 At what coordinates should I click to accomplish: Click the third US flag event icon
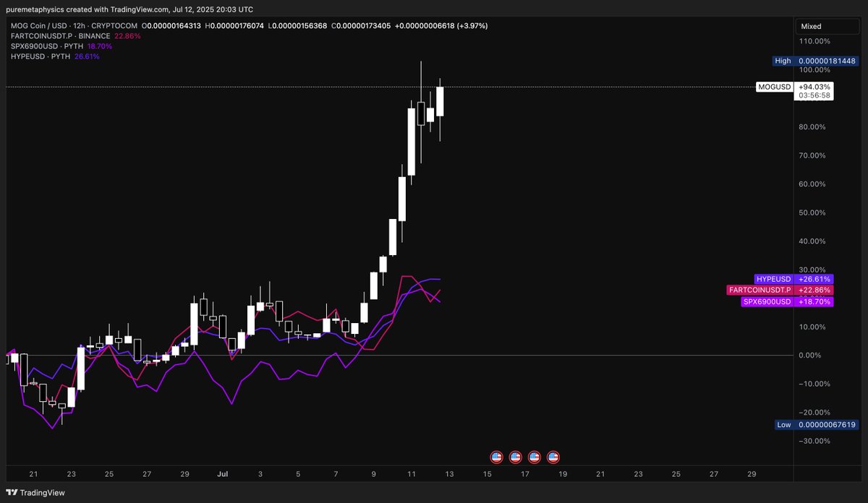(535, 457)
